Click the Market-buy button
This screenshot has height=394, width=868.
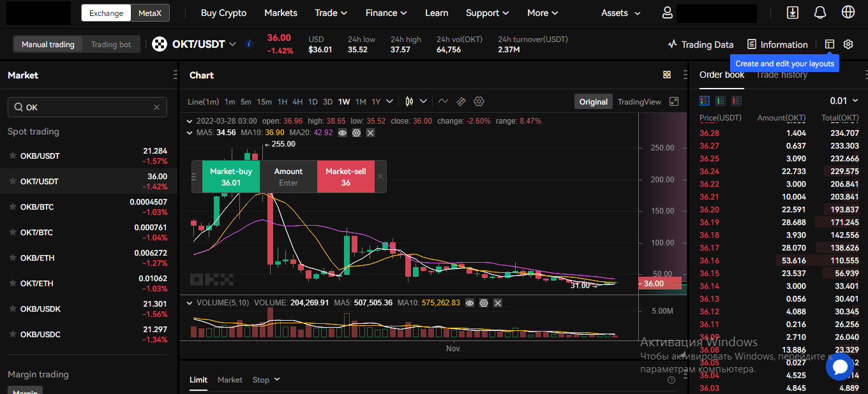click(x=231, y=177)
